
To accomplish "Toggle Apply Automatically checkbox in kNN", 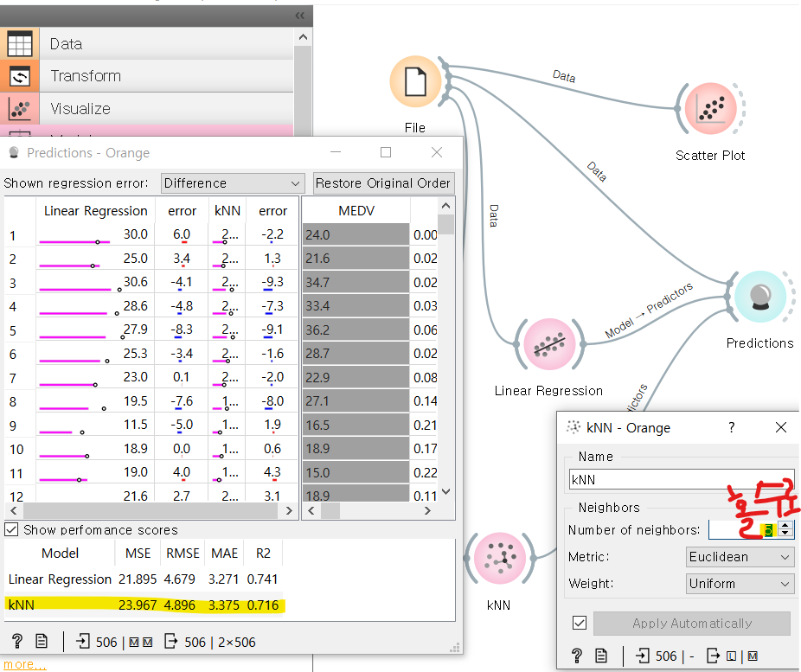I will (580, 623).
